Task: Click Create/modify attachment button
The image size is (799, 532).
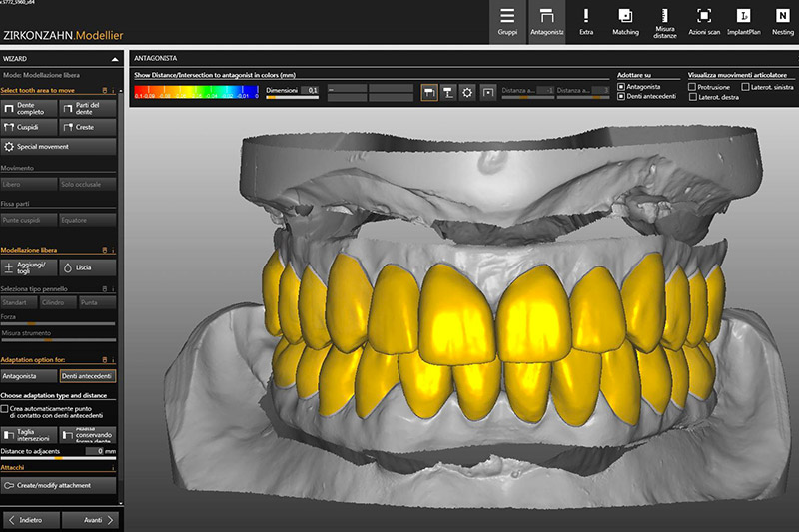Action: tap(59, 485)
